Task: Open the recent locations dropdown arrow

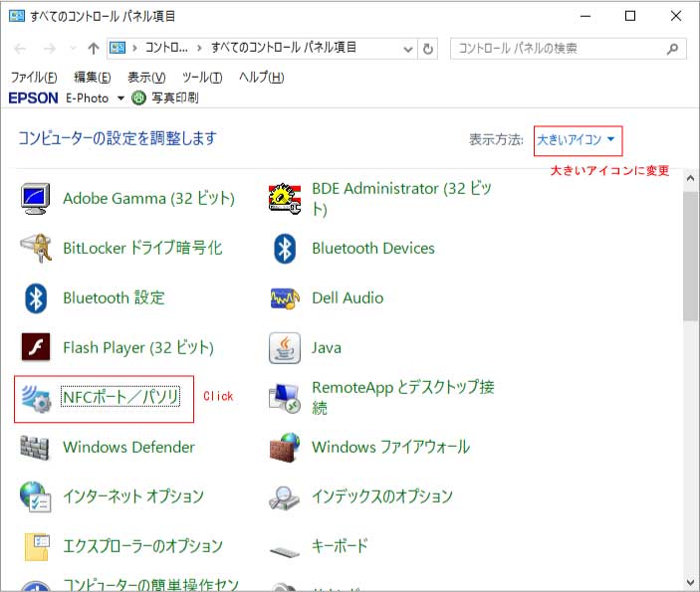Action: (x=73, y=48)
